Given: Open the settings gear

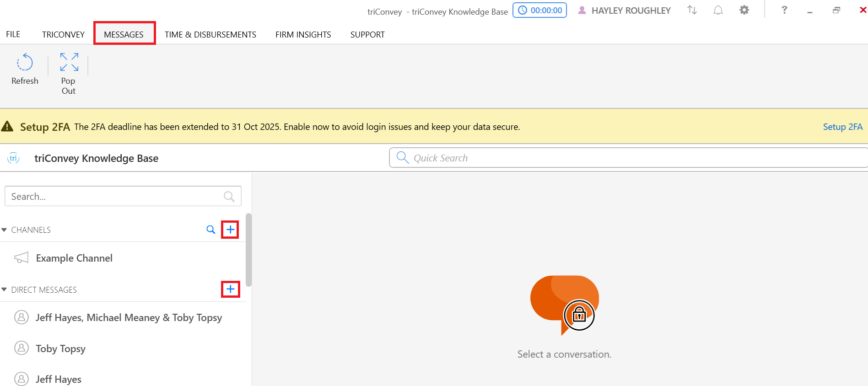Looking at the screenshot, I should tap(744, 10).
